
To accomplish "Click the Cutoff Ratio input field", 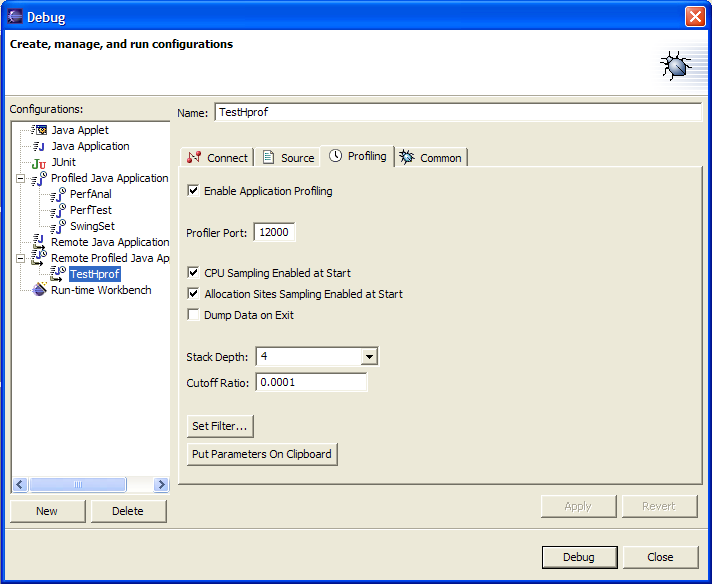I will (311, 382).
